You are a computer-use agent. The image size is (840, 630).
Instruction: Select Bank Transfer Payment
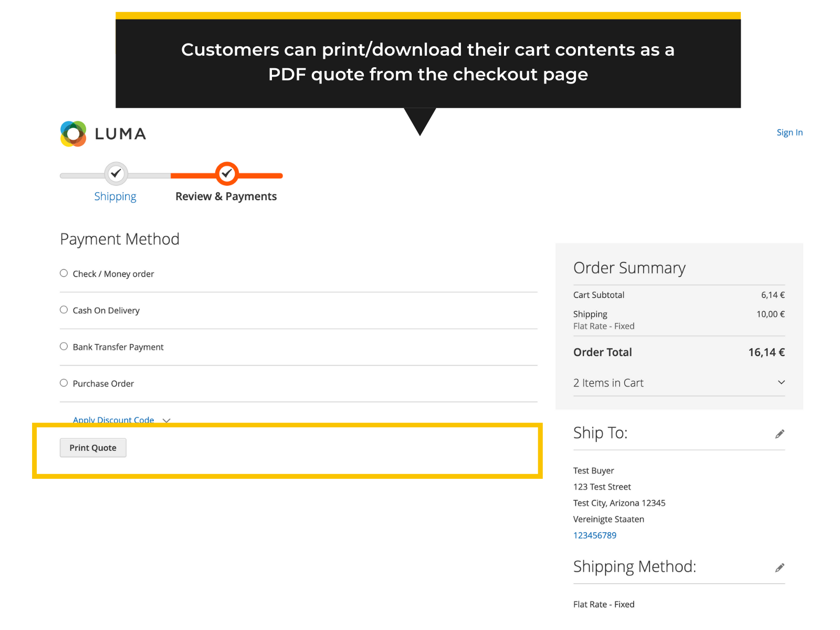64,346
